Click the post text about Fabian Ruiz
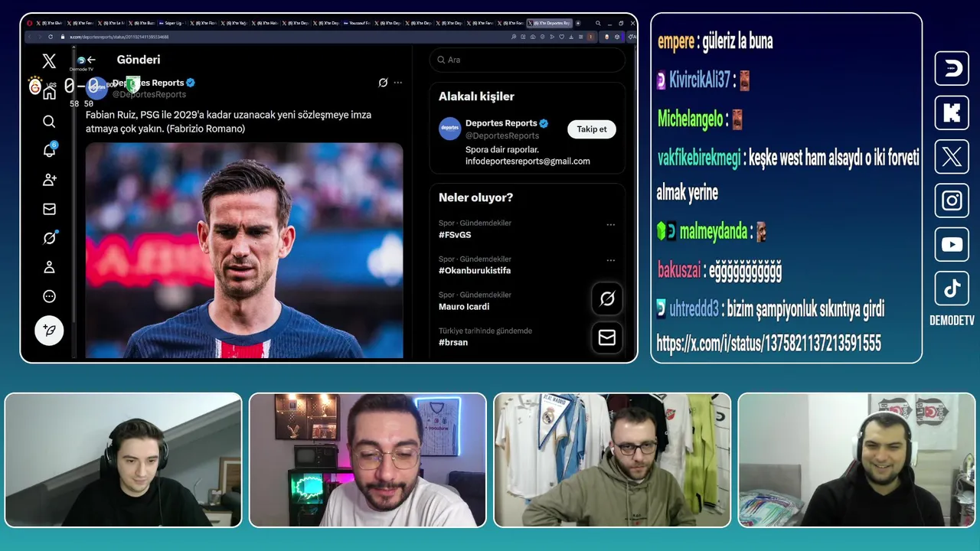The image size is (980, 551). pos(228,122)
